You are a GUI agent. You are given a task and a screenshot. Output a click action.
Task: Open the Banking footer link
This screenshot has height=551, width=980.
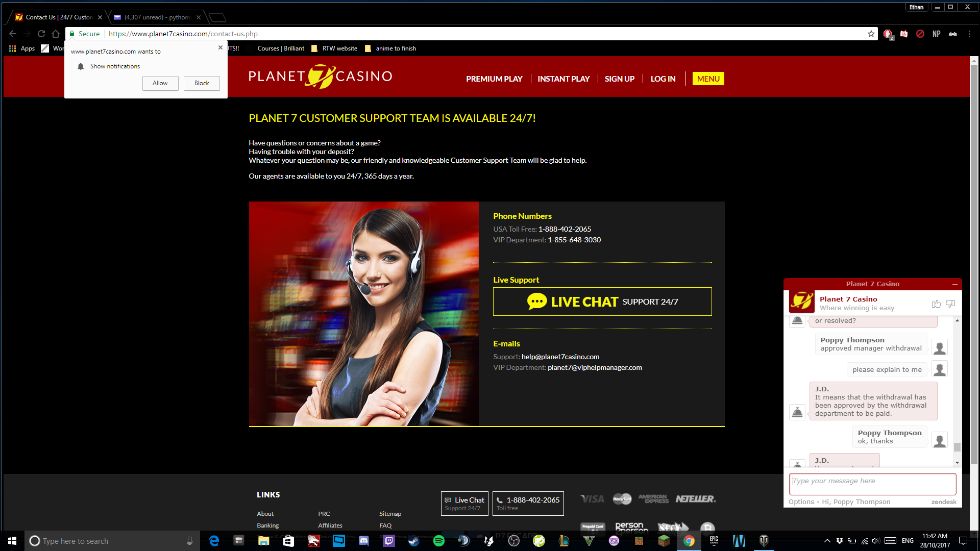pyautogui.click(x=268, y=525)
